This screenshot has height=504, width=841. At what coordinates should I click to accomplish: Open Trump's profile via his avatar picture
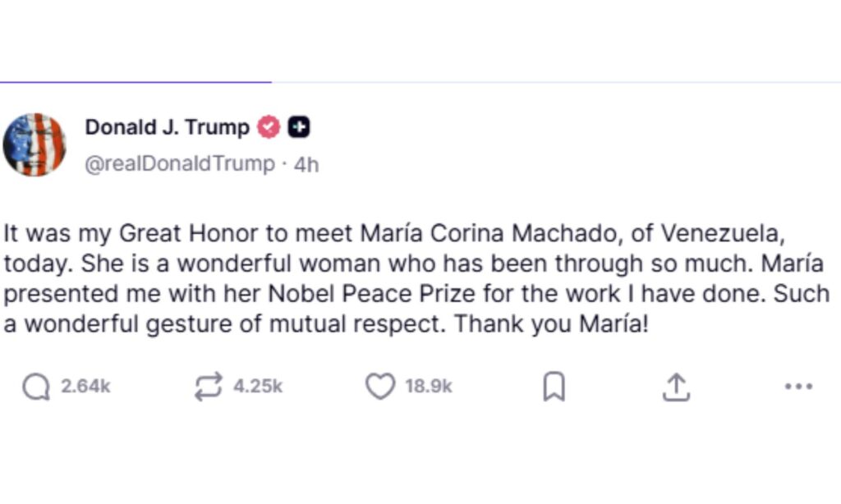click(36, 145)
